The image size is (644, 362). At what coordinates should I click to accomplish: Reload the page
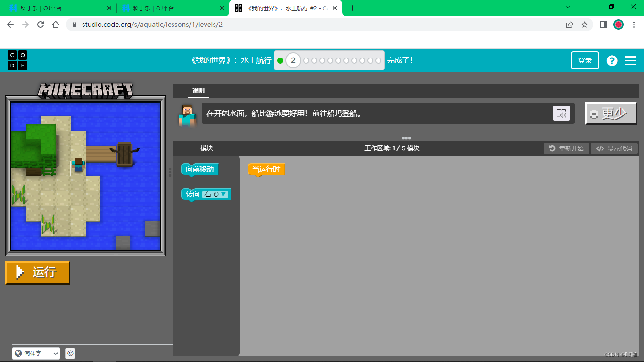click(x=41, y=25)
